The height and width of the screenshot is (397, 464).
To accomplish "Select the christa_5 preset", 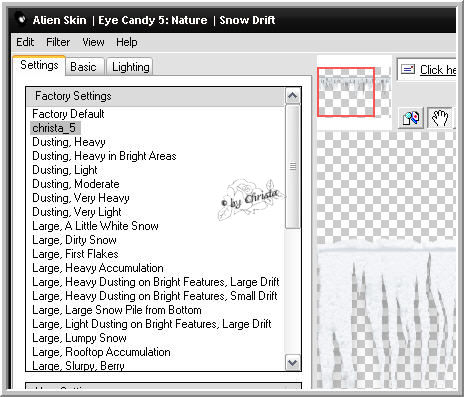I will pos(54,128).
